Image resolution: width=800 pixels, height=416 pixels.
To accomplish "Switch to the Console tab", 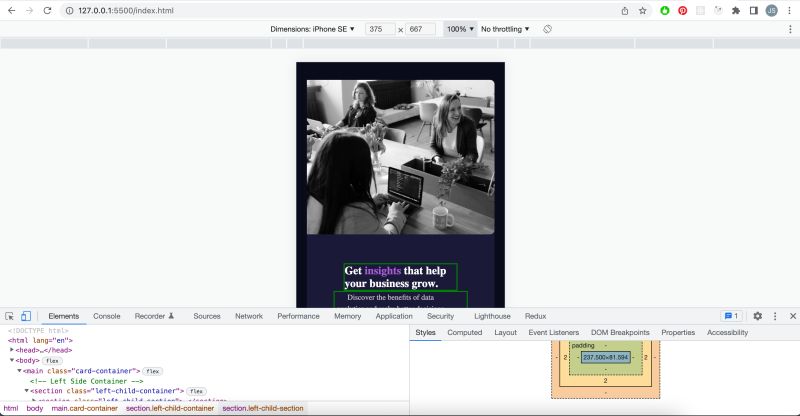I will [x=107, y=316].
